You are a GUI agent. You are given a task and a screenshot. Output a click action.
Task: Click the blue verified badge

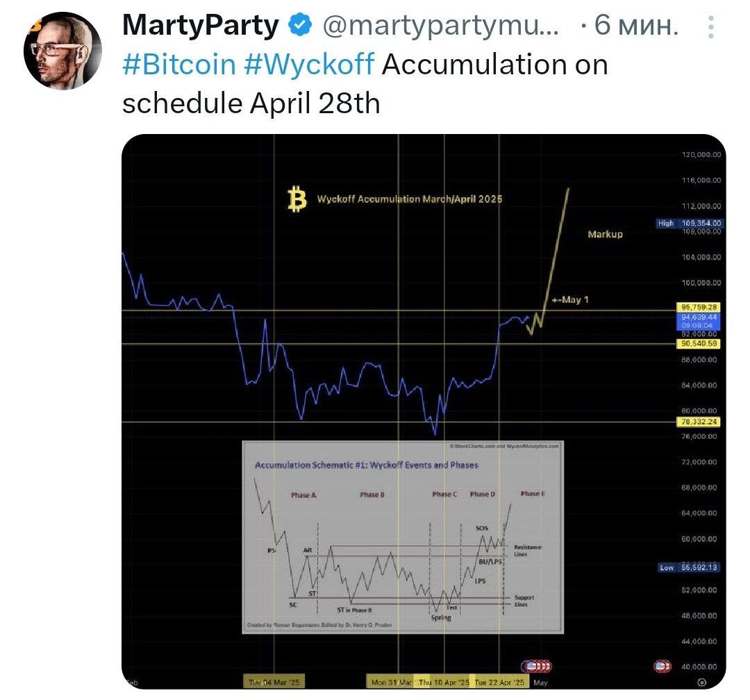tap(300, 25)
